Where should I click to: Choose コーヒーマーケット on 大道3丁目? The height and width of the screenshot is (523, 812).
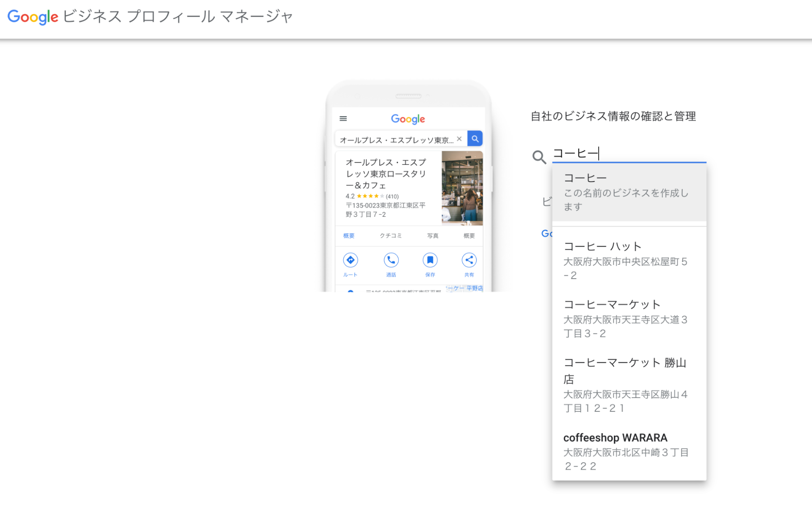pos(629,318)
